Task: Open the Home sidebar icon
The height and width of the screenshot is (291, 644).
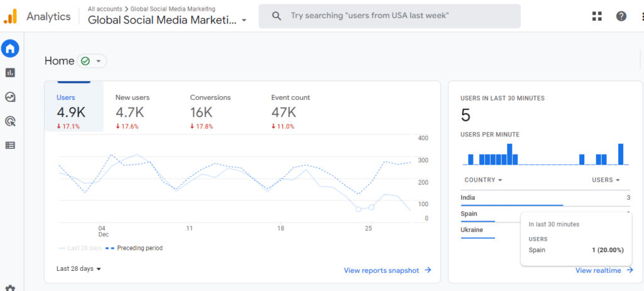Action: 10,49
